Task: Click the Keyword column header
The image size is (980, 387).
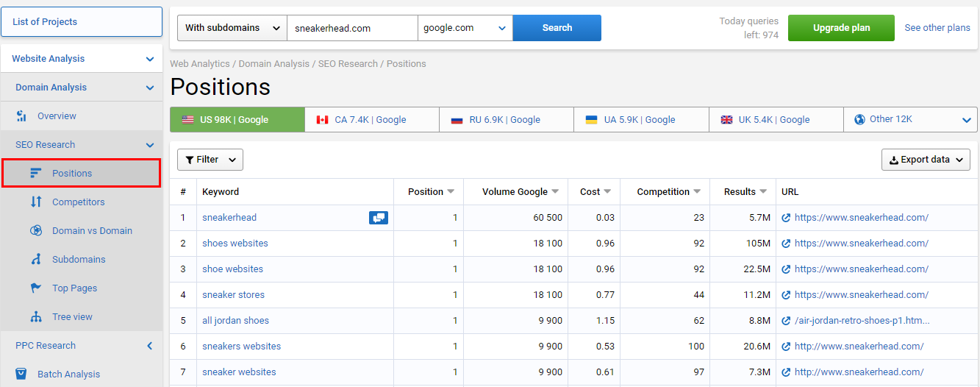Action: point(221,192)
